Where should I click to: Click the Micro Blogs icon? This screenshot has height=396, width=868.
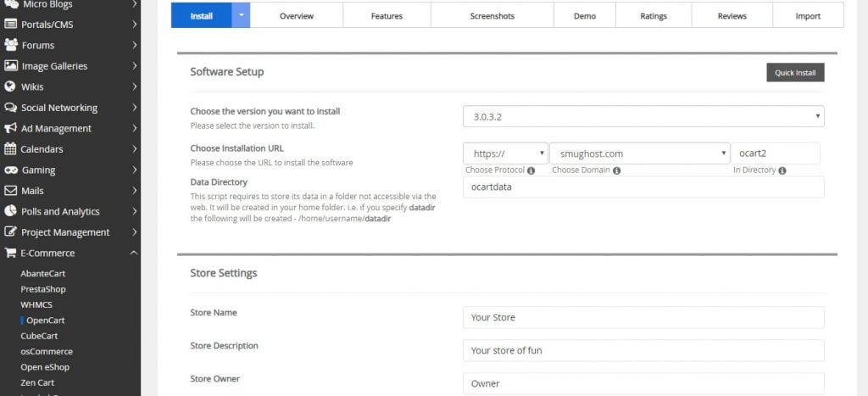(10, 4)
